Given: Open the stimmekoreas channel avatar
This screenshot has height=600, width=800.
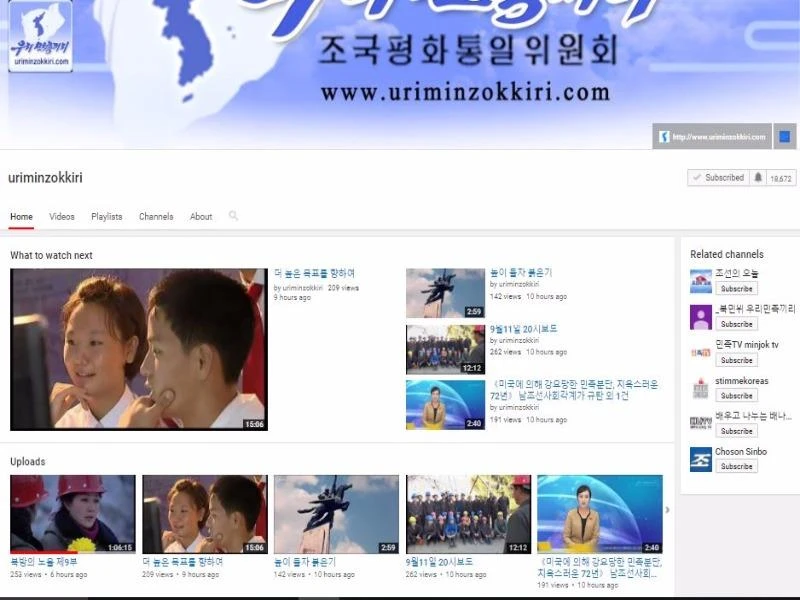Looking at the screenshot, I should [x=701, y=388].
